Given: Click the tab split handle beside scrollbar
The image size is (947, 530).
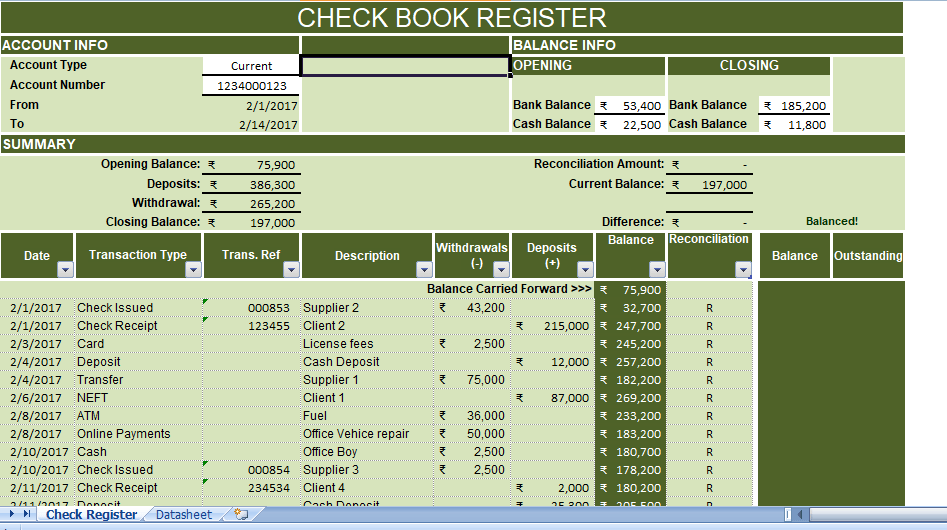Looking at the screenshot, I should pos(788,514).
